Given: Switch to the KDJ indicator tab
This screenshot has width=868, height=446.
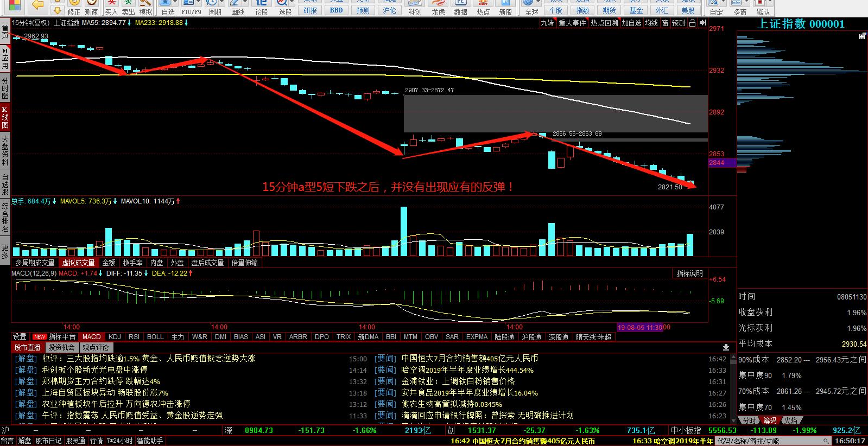Looking at the screenshot, I should pyautogui.click(x=115, y=337).
